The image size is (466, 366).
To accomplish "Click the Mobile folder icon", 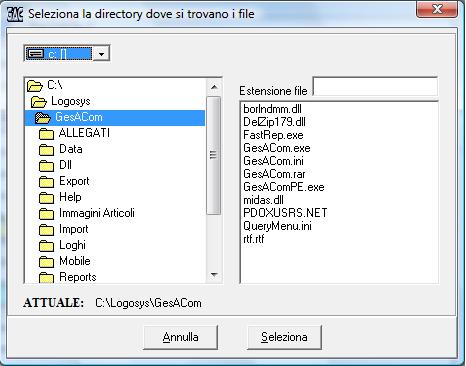I will click(x=46, y=262).
